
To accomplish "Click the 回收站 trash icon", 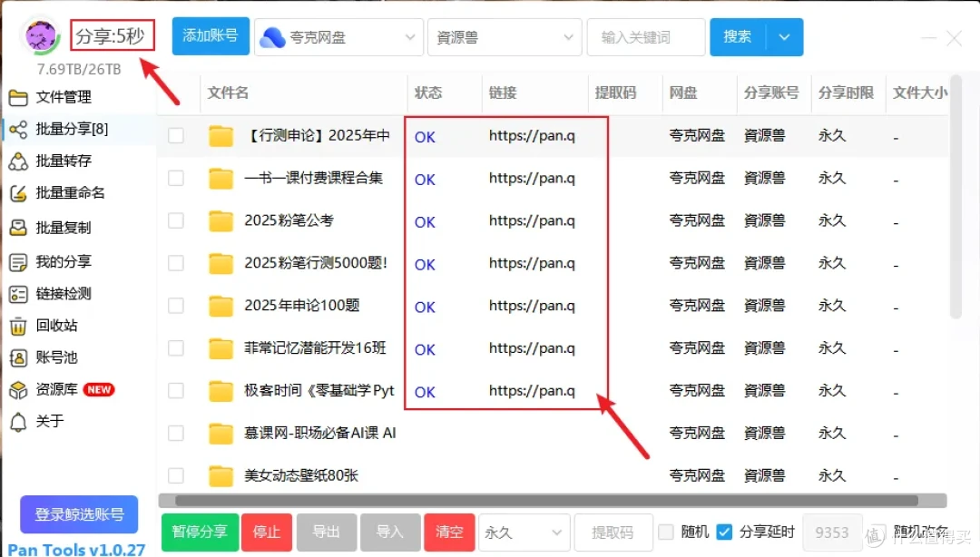I will point(19,326).
